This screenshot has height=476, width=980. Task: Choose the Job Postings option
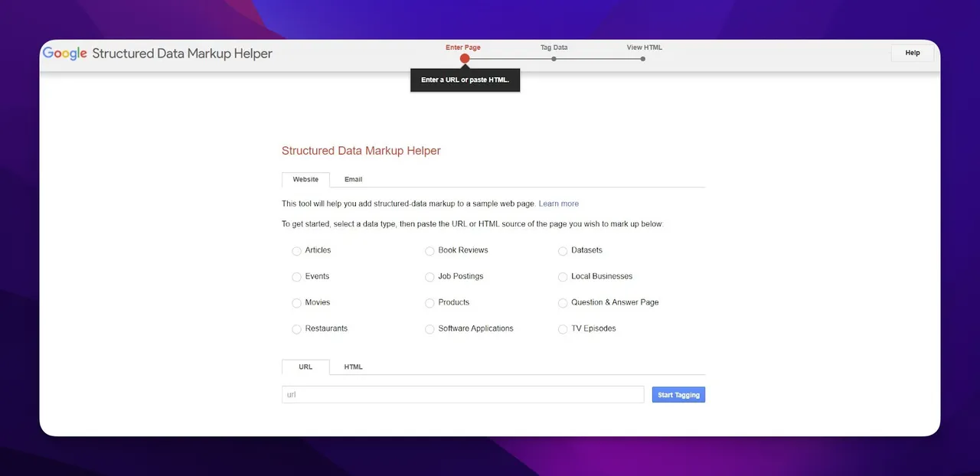coord(430,277)
